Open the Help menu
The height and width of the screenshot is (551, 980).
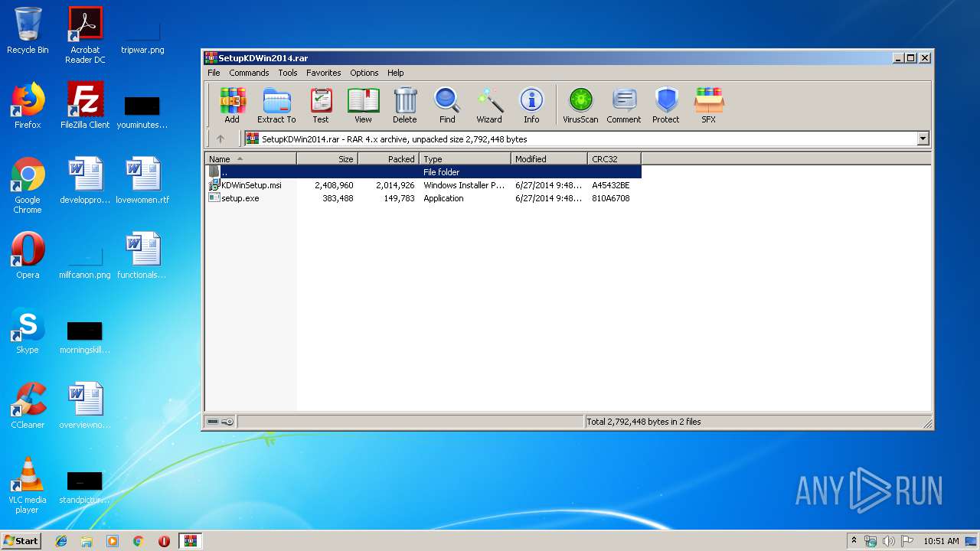[x=396, y=73]
